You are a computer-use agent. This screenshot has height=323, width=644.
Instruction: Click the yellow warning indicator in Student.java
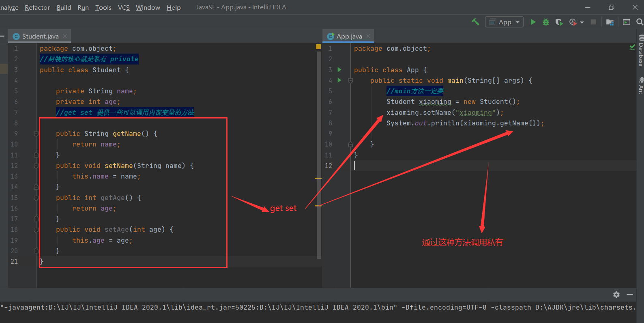(x=318, y=47)
